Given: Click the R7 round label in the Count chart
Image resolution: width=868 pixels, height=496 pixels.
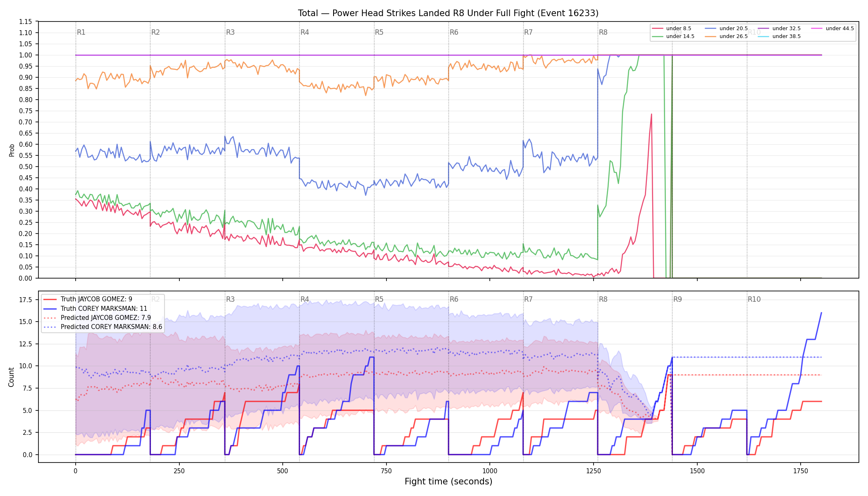Looking at the screenshot, I should click(x=528, y=299).
